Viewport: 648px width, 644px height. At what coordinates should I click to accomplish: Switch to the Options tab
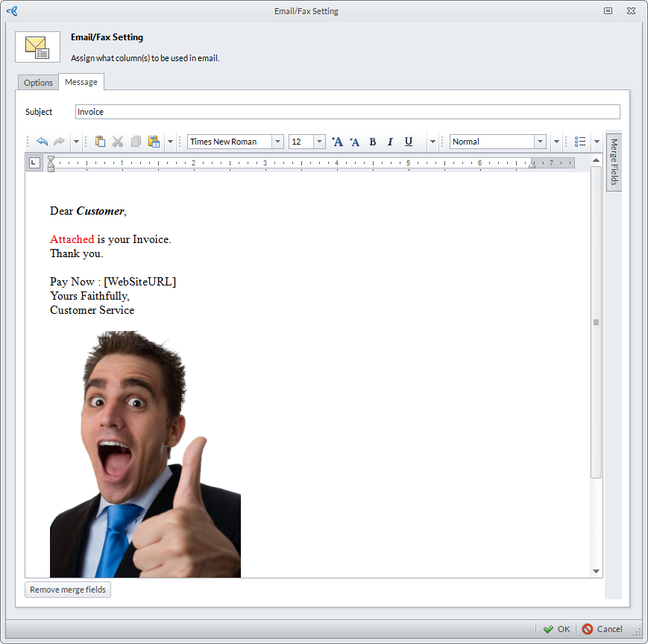coord(38,83)
